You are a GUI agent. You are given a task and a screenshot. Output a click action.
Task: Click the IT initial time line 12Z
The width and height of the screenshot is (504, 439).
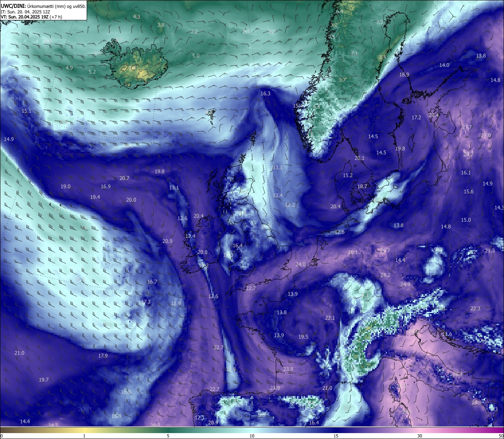[x=25, y=12]
